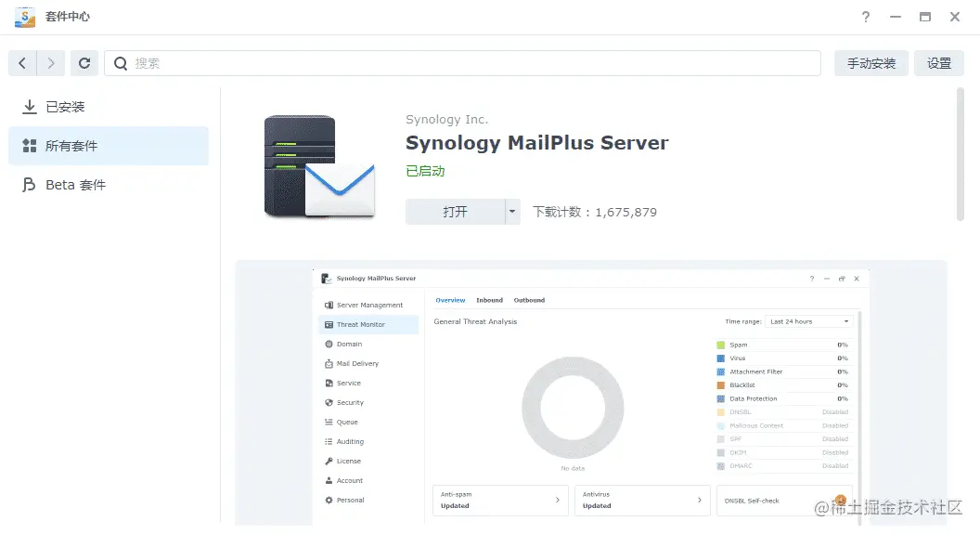Show 已安装 installed packages

point(109,107)
